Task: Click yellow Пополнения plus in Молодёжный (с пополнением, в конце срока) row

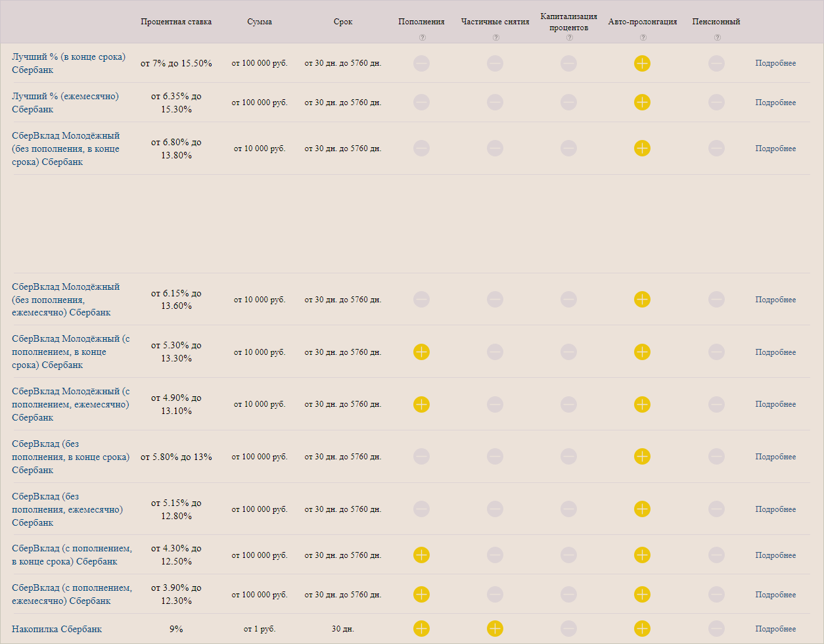Action: pos(421,352)
